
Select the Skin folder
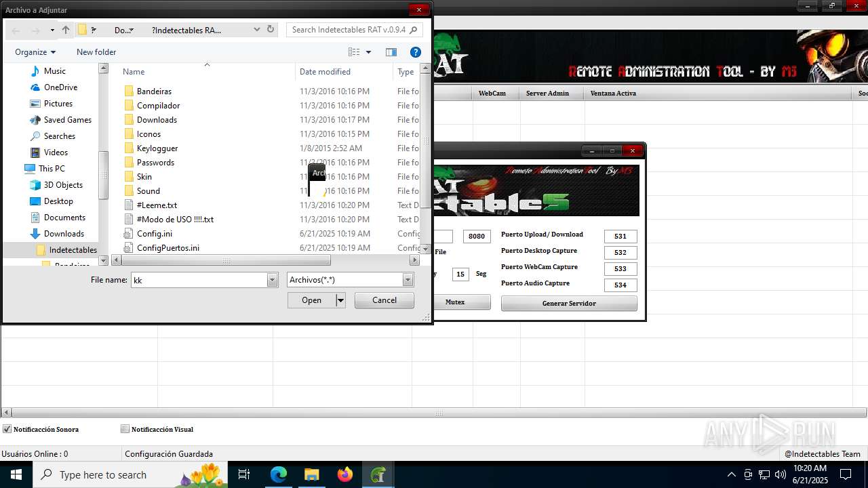tap(144, 177)
